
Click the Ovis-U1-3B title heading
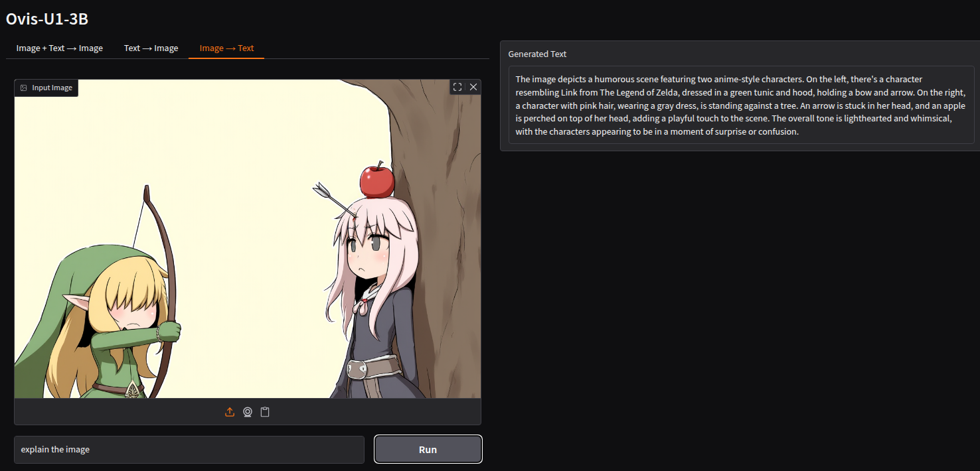coord(47,19)
